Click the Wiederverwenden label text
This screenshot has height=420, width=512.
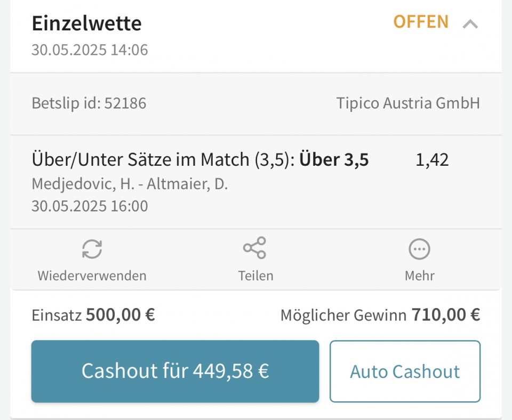pos(92,276)
